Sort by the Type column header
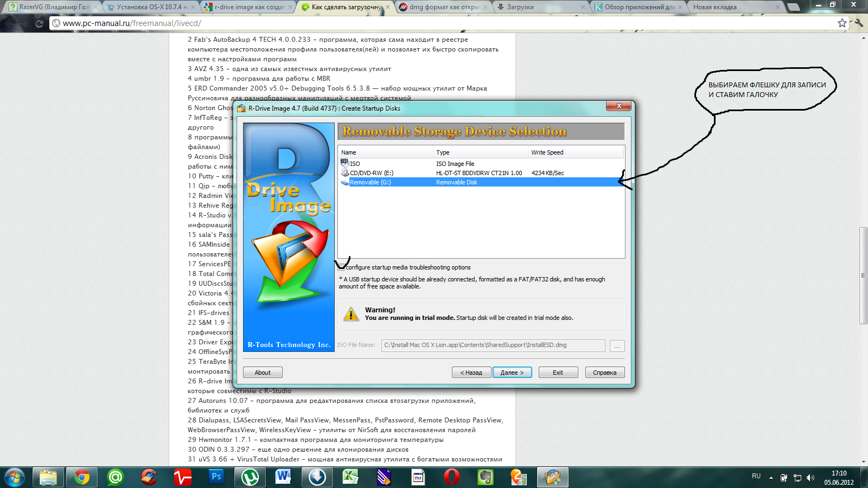The width and height of the screenshot is (868, 488). 481,152
